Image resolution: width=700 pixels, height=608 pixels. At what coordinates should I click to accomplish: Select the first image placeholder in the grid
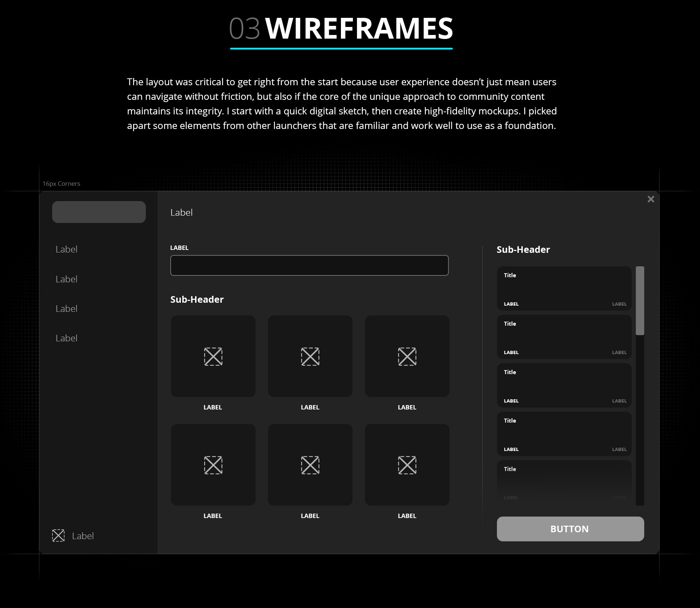click(x=213, y=357)
